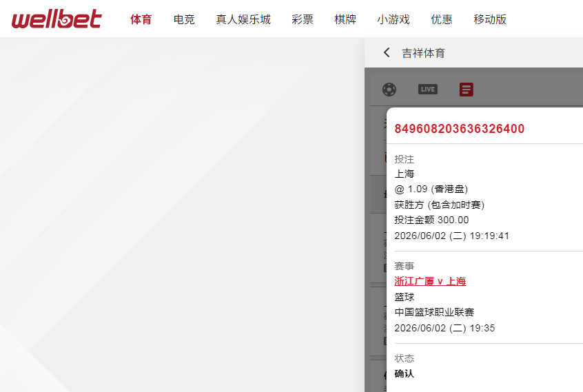Select the 篮球 sport type text
The image size is (583, 392).
click(404, 297)
